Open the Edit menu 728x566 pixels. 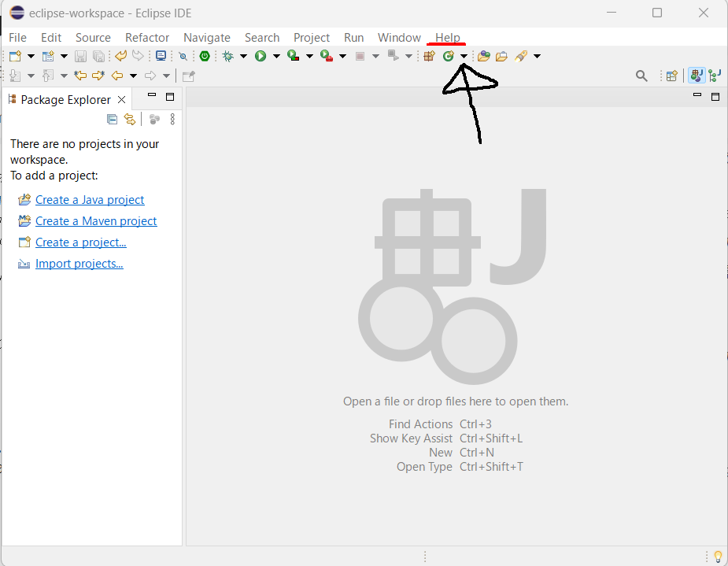51,38
